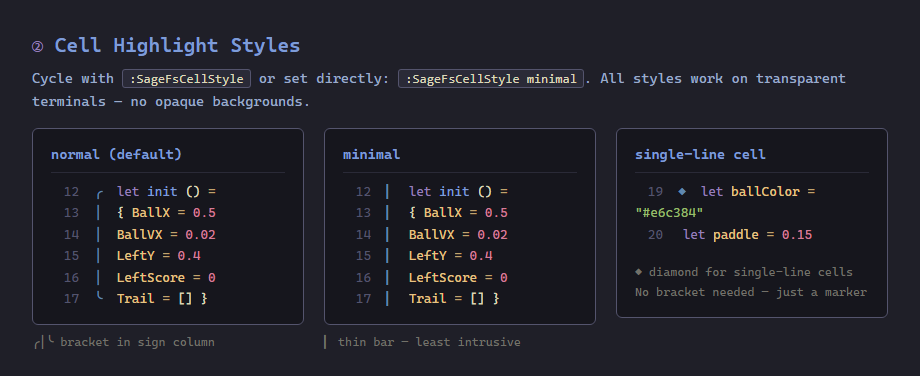Click 'Trail = [] }' in the minimal card

454,299
